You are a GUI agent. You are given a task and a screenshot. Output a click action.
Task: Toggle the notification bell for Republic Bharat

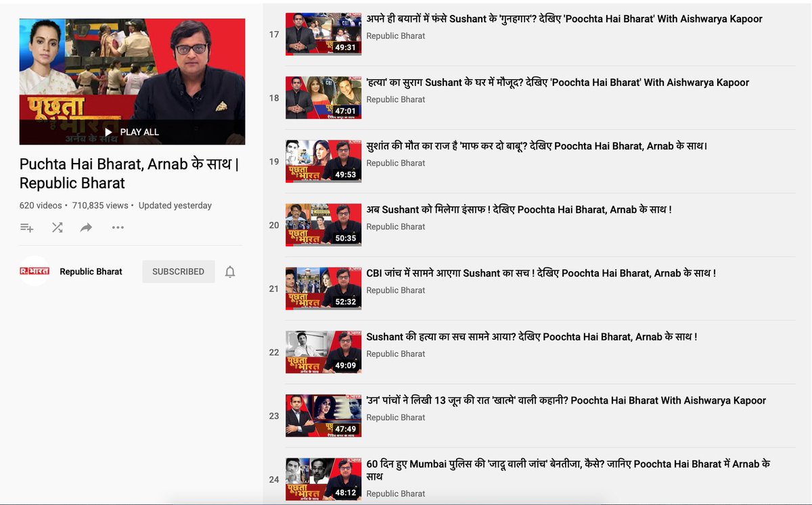pyautogui.click(x=230, y=272)
